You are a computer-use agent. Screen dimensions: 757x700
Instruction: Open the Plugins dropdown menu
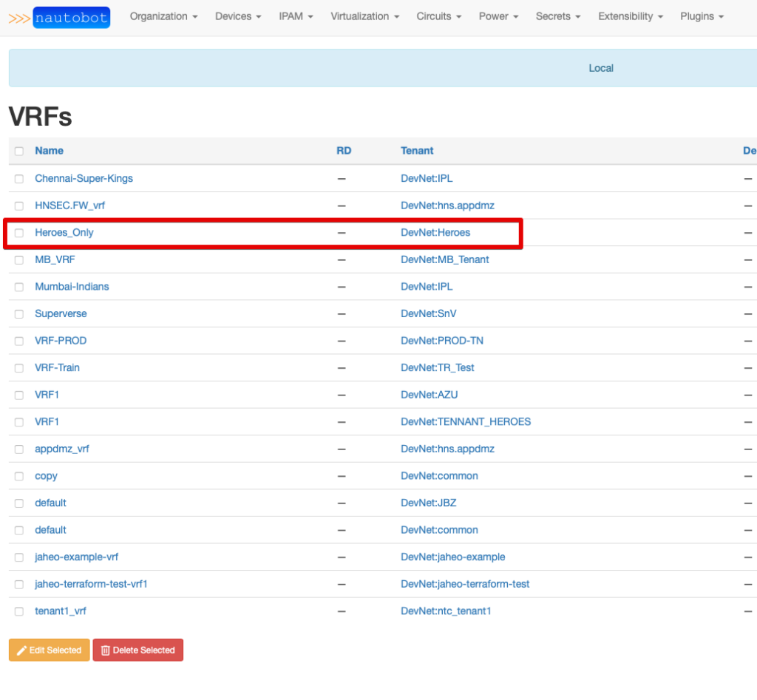702,16
